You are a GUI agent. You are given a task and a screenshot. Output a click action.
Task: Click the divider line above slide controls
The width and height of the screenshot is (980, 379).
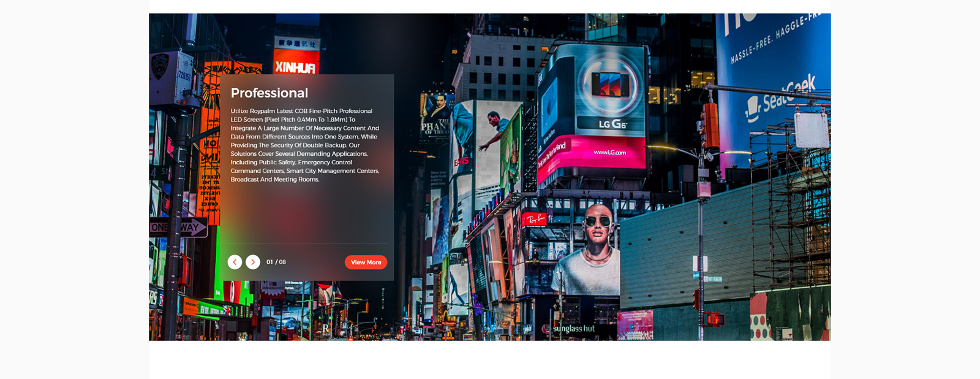click(307, 244)
